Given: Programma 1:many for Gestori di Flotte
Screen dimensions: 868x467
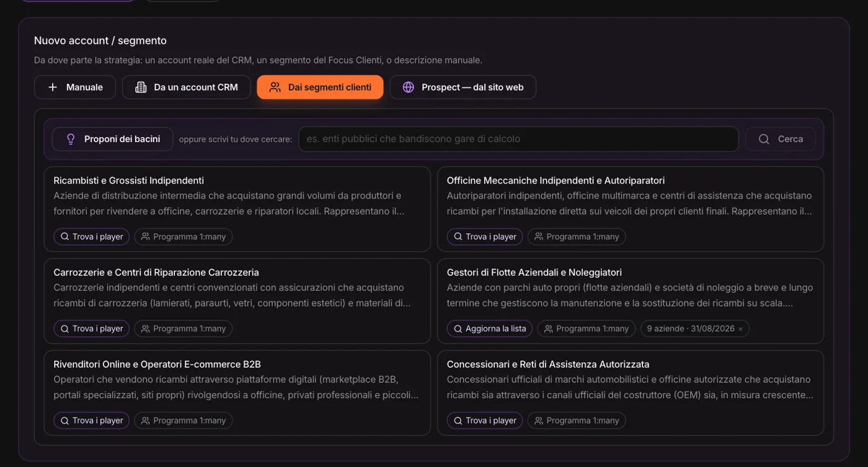Looking at the screenshot, I should click(x=586, y=329).
